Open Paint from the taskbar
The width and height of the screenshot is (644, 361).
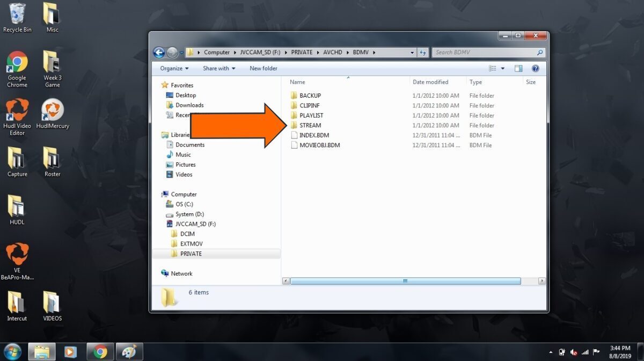pyautogui.click(x=129, y=352)
